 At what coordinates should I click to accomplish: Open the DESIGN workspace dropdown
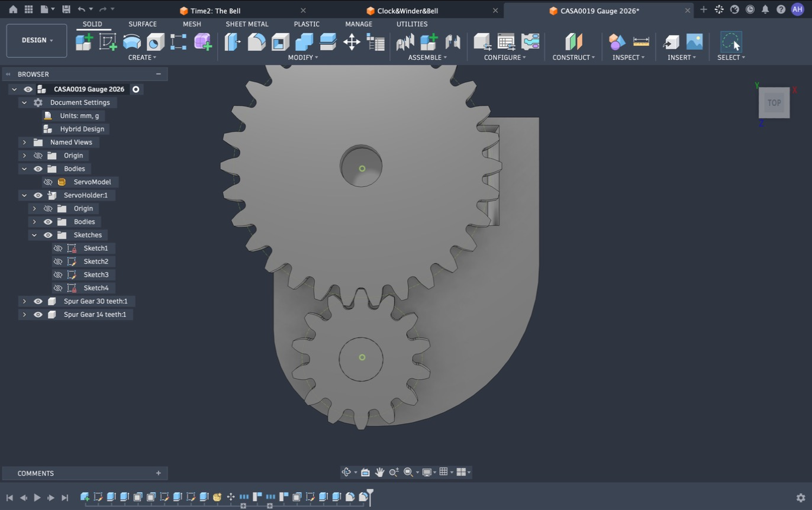point(37,40)
